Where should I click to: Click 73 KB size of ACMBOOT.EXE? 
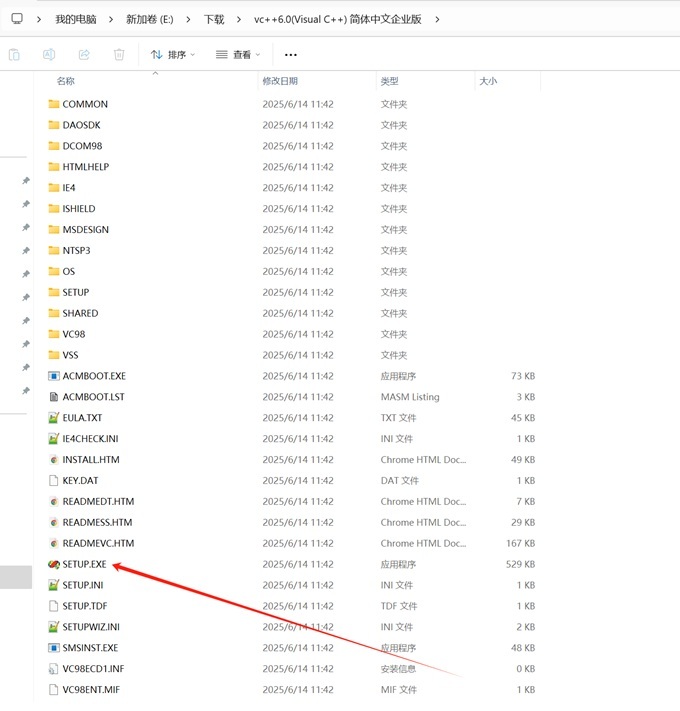click(x=523, y=376)
